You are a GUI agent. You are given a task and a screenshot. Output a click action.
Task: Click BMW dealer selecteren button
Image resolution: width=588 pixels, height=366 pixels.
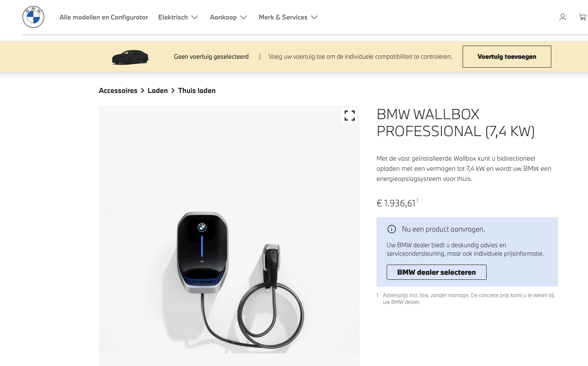coord(436,272)
